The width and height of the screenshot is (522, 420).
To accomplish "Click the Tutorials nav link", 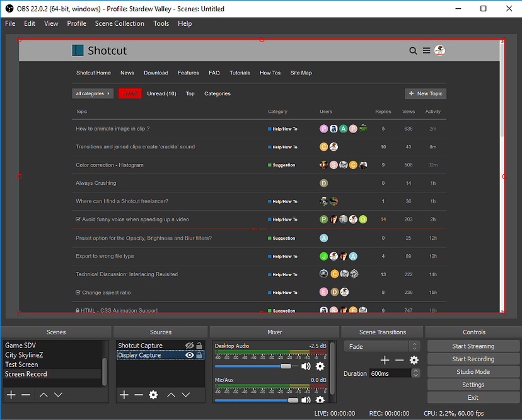I will 240,73.
